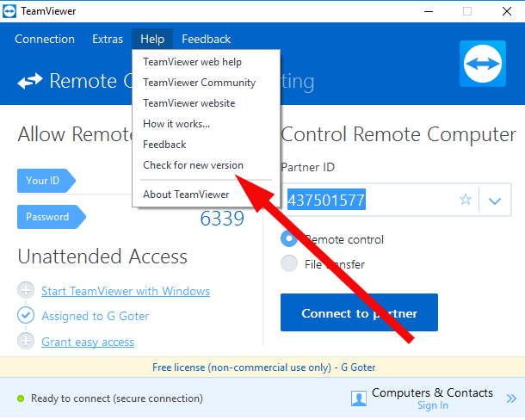Screen dimensions: 525x420
Task: Click the Ready to connect status text
Action: (x=117, y=398)
